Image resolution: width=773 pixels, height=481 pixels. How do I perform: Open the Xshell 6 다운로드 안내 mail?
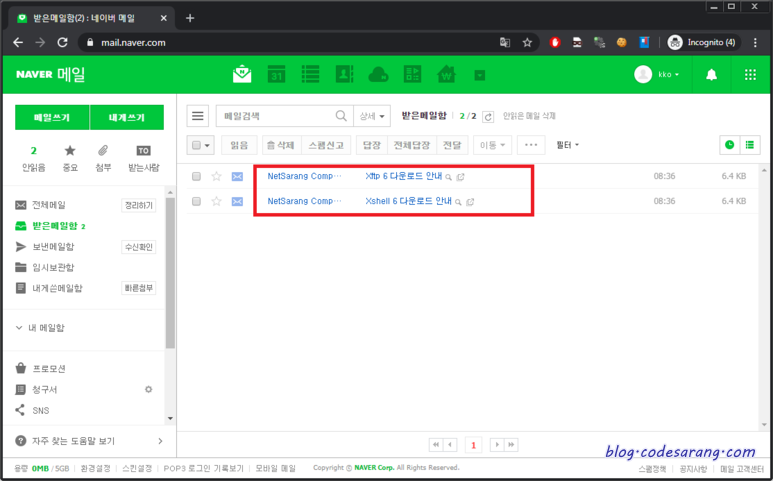pyautogui.click(x=409, y=201)
